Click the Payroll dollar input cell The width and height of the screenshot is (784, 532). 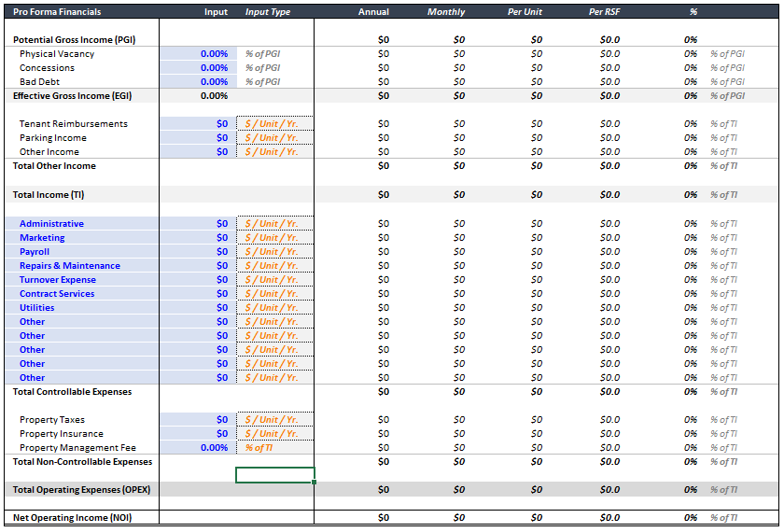pos(198,251)
